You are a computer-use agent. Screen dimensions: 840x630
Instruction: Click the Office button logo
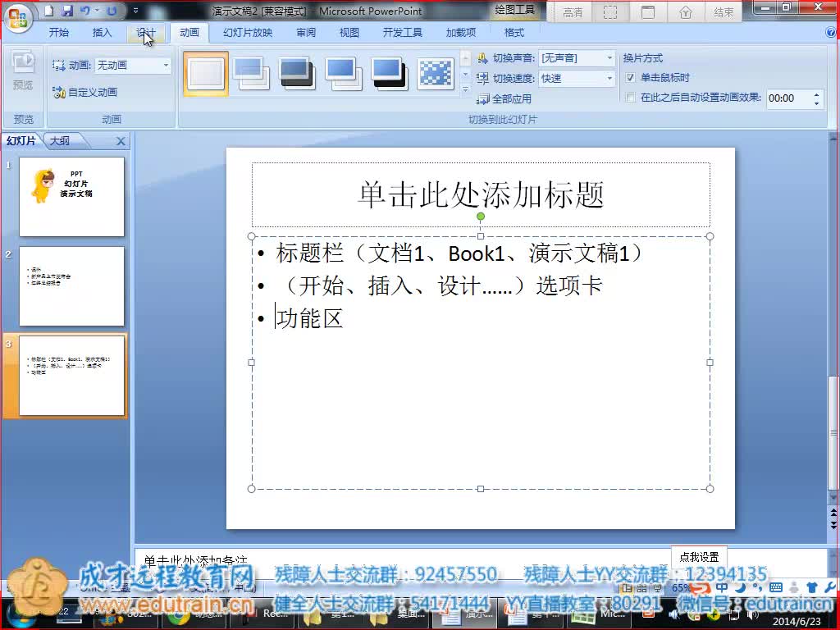pyautogui.click(x=17, y=16)
